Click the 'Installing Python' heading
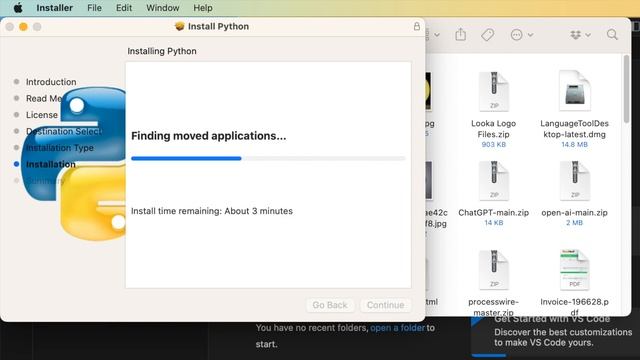 tap(162, 51)
